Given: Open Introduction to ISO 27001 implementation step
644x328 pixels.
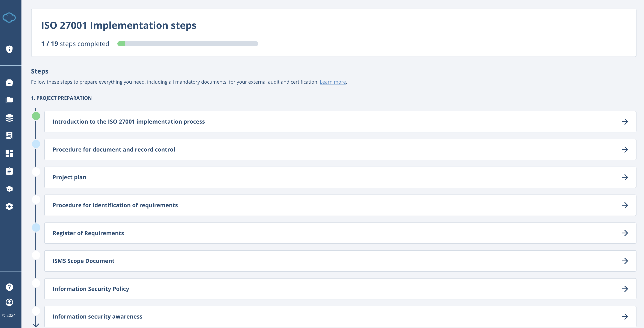Looking at the screenshot, I should 129,122.
